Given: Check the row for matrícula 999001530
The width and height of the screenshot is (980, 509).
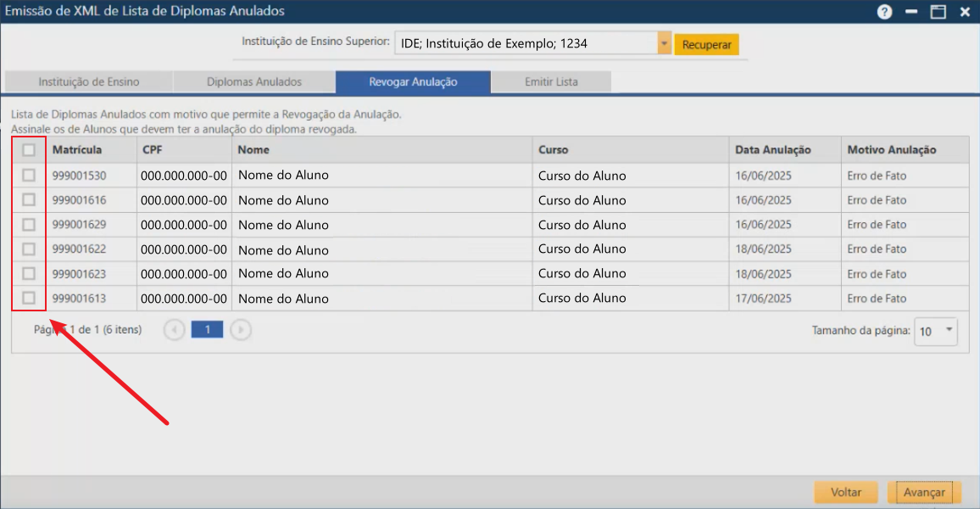Looking at the screenshot, I should pyautogui.click(x=29, y=176).
